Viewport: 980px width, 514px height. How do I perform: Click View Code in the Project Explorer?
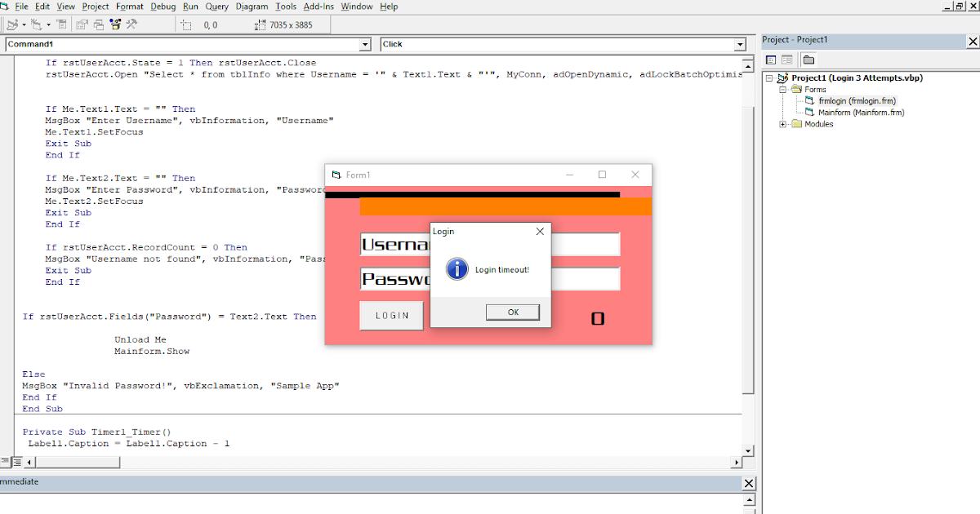click(x=771, y=60)
